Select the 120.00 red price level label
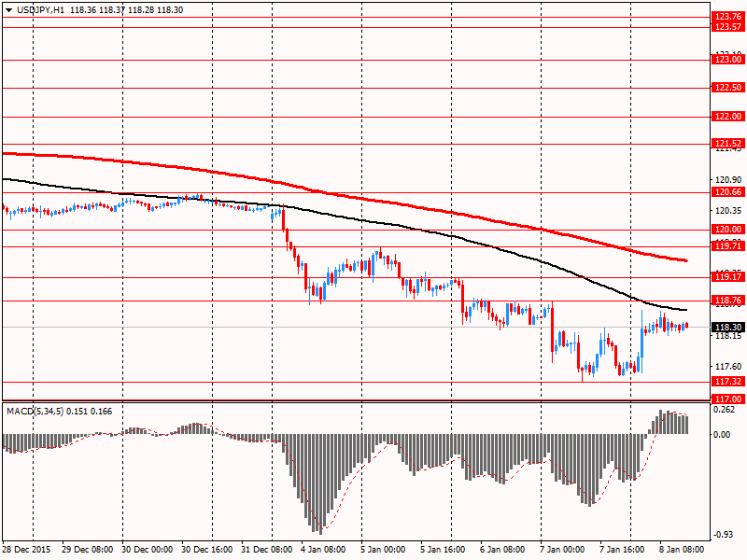 click(728, 229)
